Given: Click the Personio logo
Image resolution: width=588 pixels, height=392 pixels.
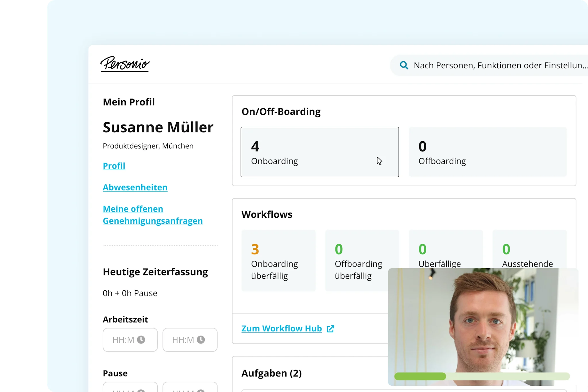Looking at the screenshot, I should tap(125, 64).
